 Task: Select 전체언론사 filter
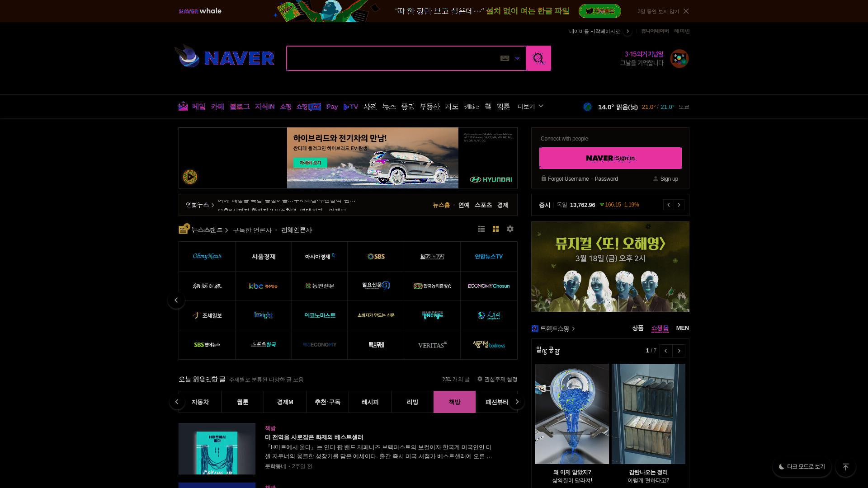[x=297, y=230]
